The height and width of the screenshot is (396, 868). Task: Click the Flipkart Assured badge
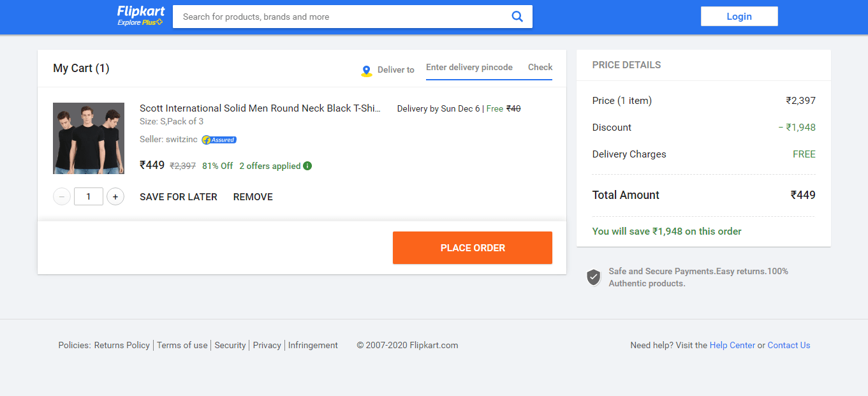tap(219, 140)
